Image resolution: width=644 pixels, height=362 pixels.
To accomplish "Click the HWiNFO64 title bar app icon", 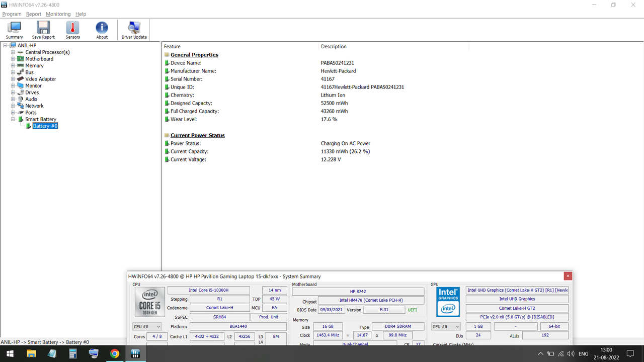I will click(5, 5).
